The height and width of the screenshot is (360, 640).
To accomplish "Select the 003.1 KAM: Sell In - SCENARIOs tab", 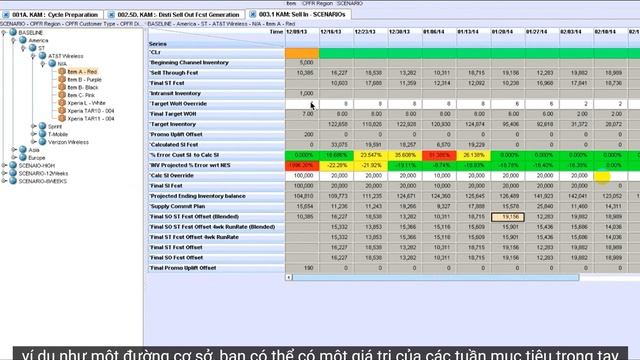I will [302, 14].
